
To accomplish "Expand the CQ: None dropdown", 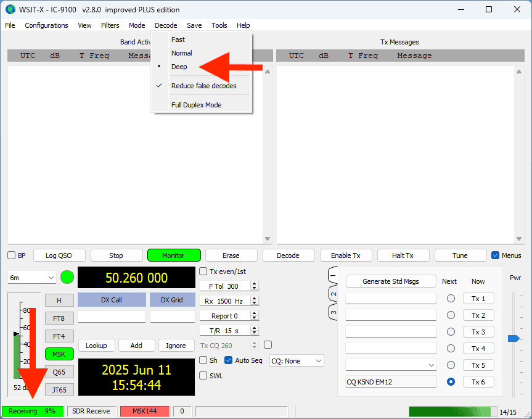I will [x=296, y=360].
